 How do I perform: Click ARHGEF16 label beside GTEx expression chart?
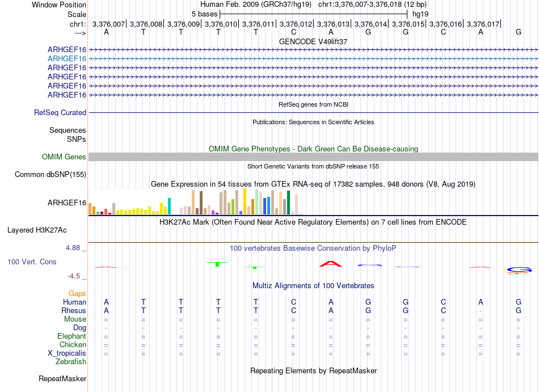point(67,203)
